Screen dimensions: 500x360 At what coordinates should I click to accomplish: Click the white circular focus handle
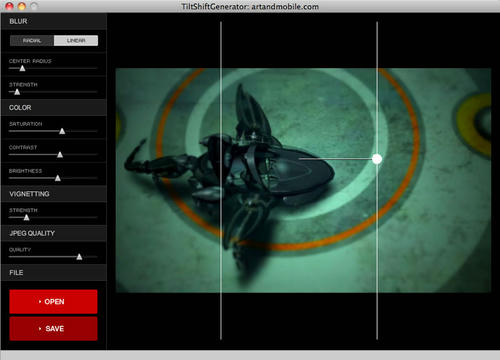point(377,159)
